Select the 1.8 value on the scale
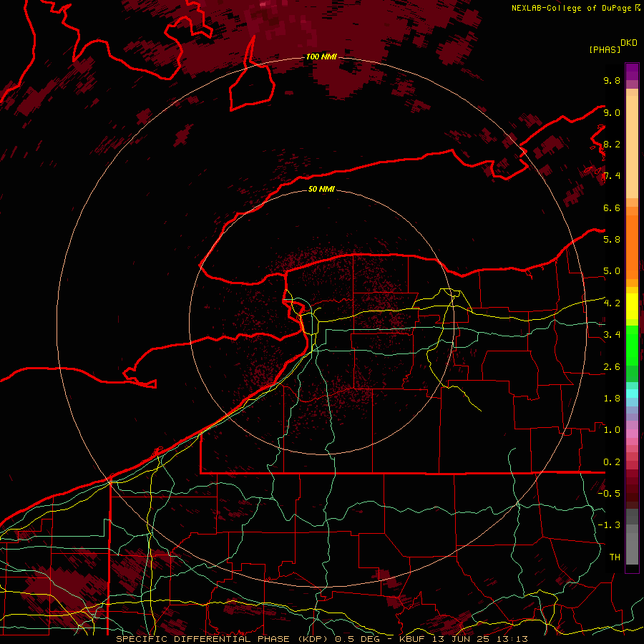The height and width of the screenshot is (644, 644). [612, 399]
